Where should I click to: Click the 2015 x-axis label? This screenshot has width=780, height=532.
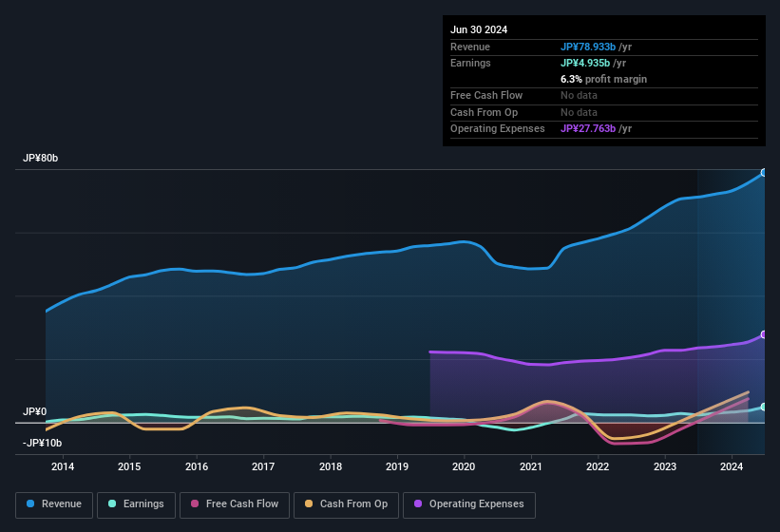point(129,466)
